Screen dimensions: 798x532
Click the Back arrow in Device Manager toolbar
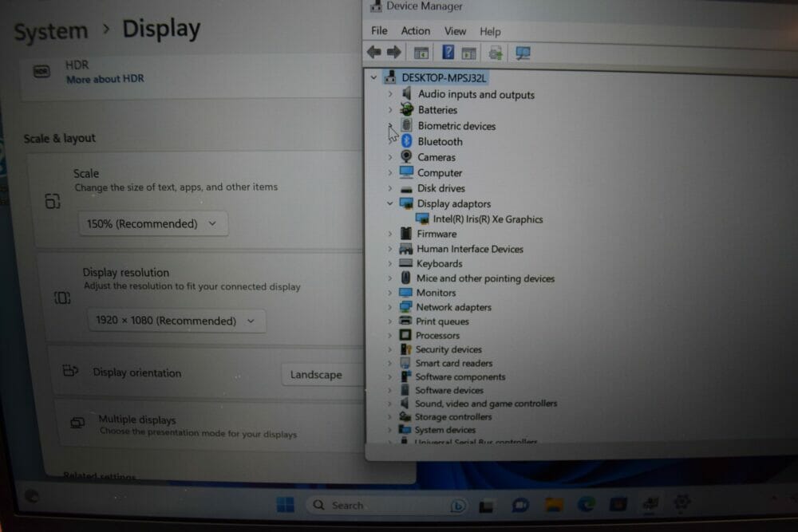click(x=374, y=52)
